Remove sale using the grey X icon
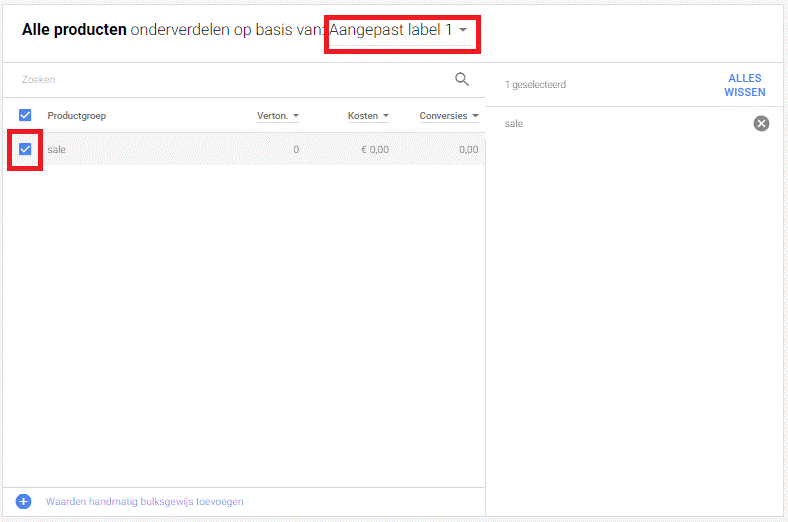The height and width of the screenshot is (522, 788). (x=761, y=123)
